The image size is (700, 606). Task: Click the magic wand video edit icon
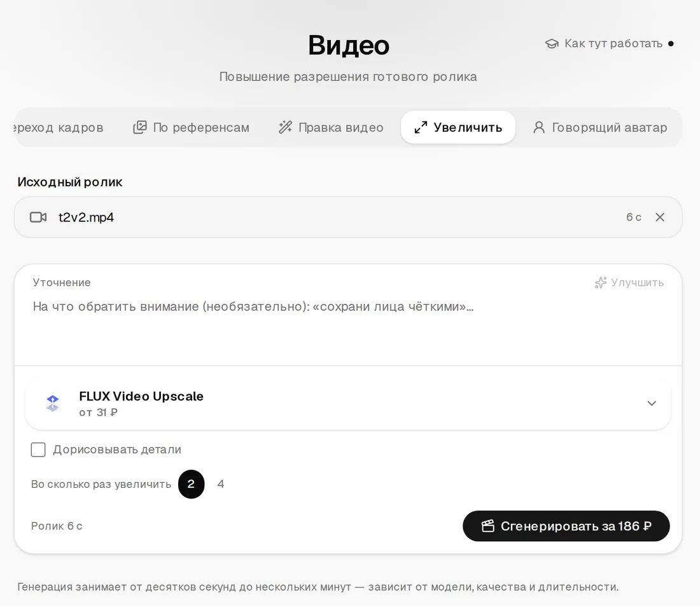285,127
